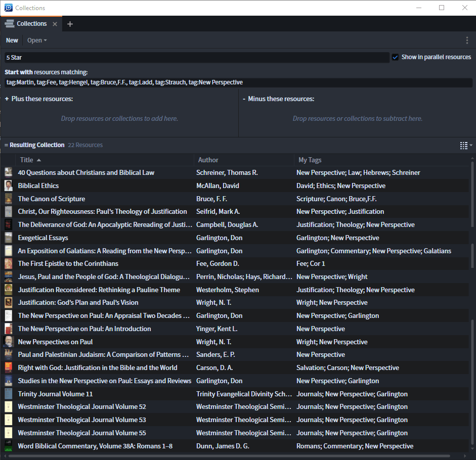Click author 'Campbell, Douglas A.'
The height and width of the screenshot is (460, 476).
point(227,224)
